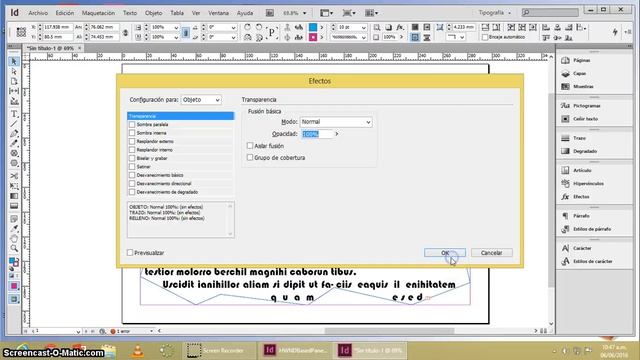Enable the Desvanecimiento básico checkbox
Screen dimensions: 640x360
click(x=132, y=175)
